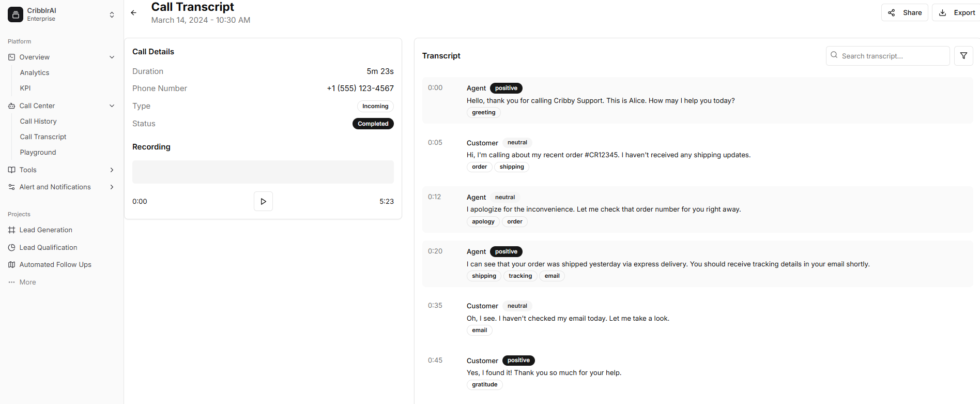Expand Alert and Notifications chevron
The image size is (980, 404).
pyautogui.click(x=112, y=187)
